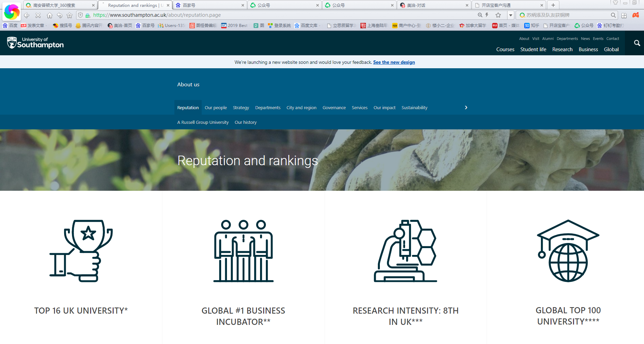This screenshot has width=644, height=344.
Task: Click the zoom magnifier icon in address bar
Action: (480, 15)
